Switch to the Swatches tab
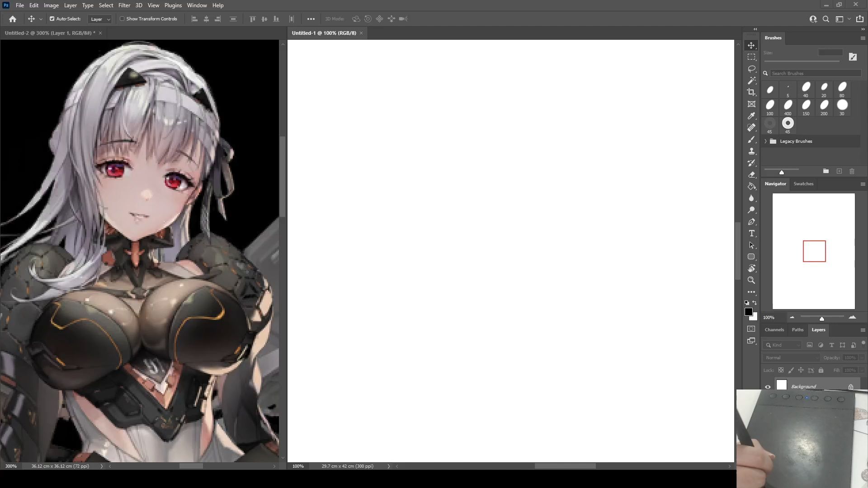868x488 pixels. (x=803, y=184)
